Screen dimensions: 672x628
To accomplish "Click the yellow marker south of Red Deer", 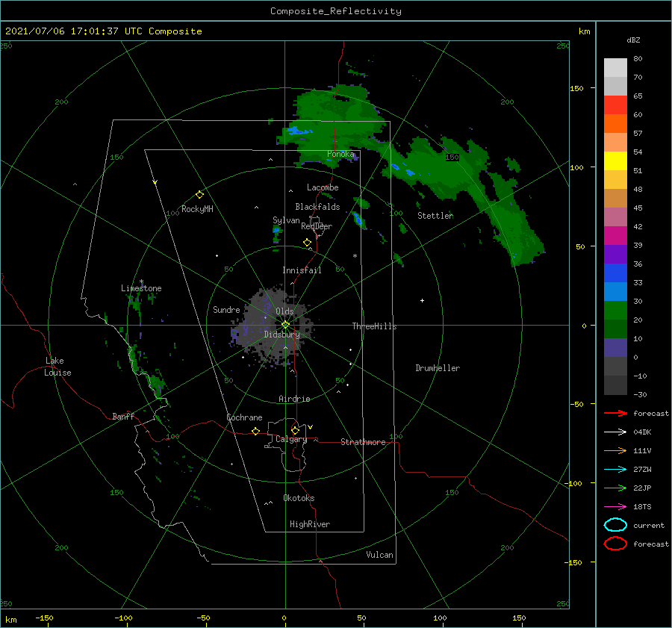I will coord(307,243).
